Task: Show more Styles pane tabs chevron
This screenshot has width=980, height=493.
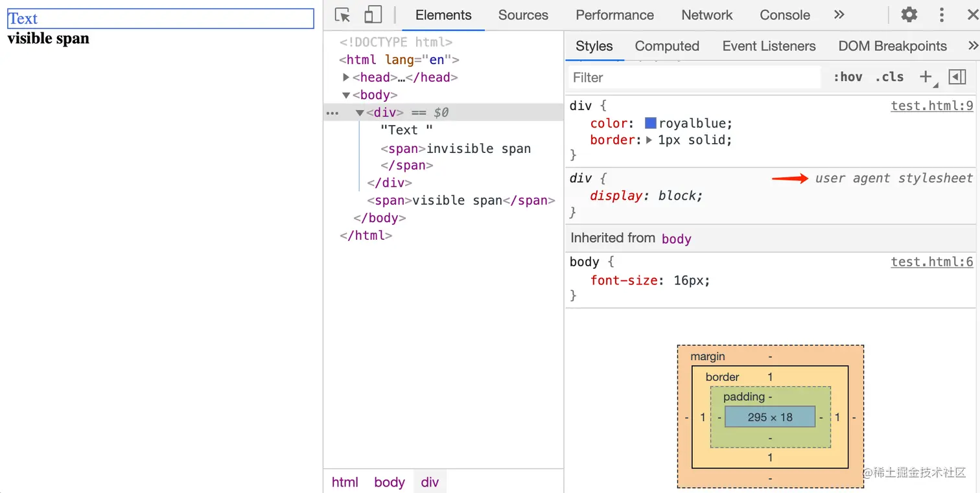Action: coord(972,45)
